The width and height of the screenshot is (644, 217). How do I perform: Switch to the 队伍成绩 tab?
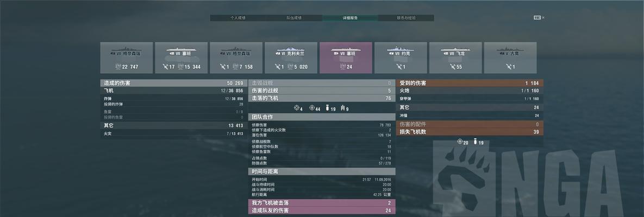tap(293, 18)
